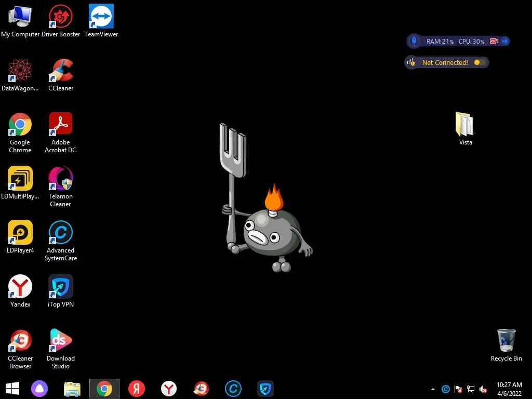This screenshot has width=532, height=399.
Task: Click the rocket boost icon in performance widget
Action: pyautogui.click(x=414, y=41)
